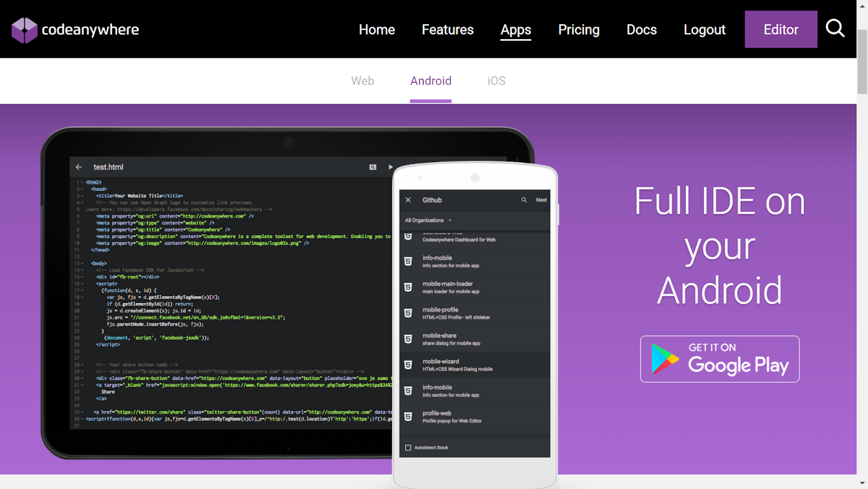Image resolution: width=868 pixels, height=489 pixels.
Task: Click Get it on Google Play badge
Action: 720,359
